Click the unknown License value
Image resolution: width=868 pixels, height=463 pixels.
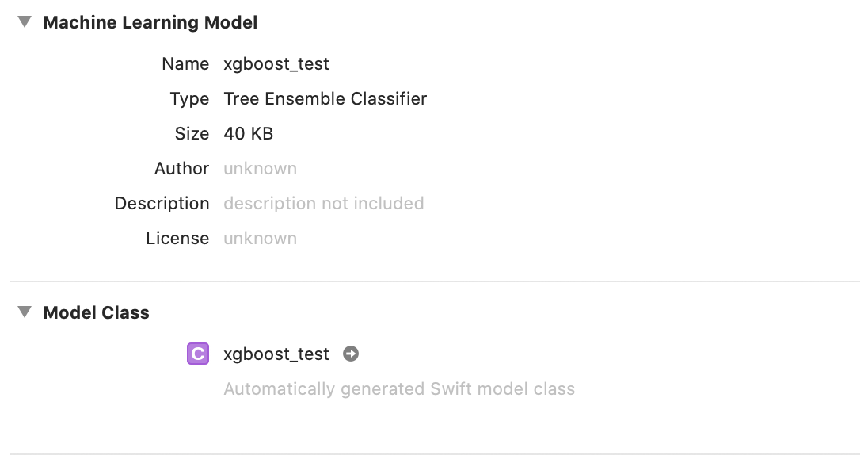tap(261, 238)
